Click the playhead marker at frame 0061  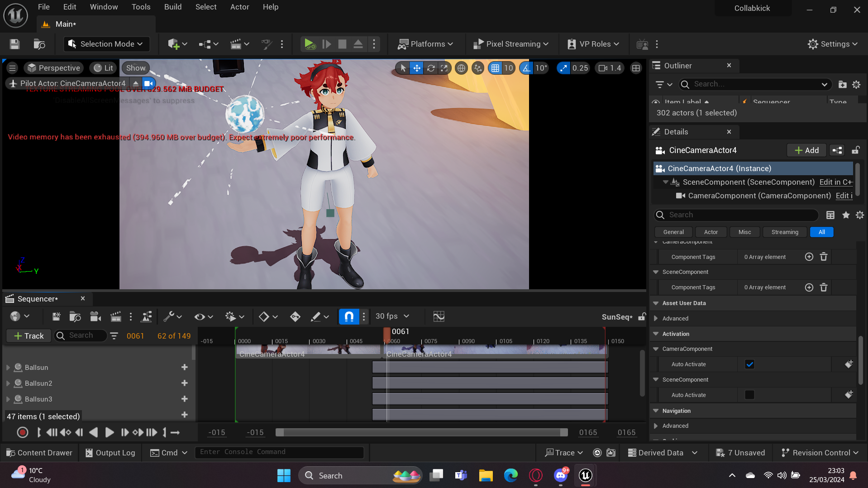(x=387, y=335)
